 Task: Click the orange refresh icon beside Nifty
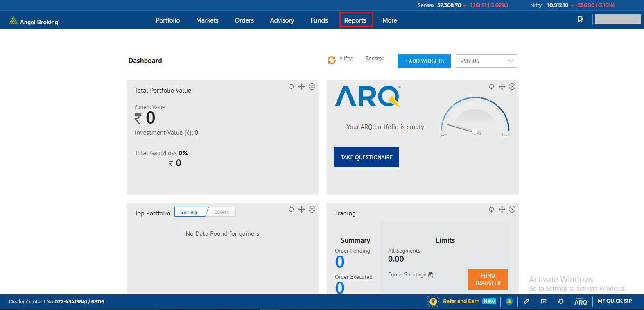click(332, 60)
